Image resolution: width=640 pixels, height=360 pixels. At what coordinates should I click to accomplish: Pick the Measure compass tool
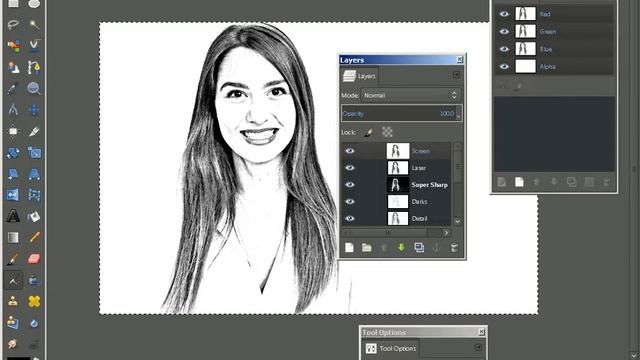click(x=13, y=110)
